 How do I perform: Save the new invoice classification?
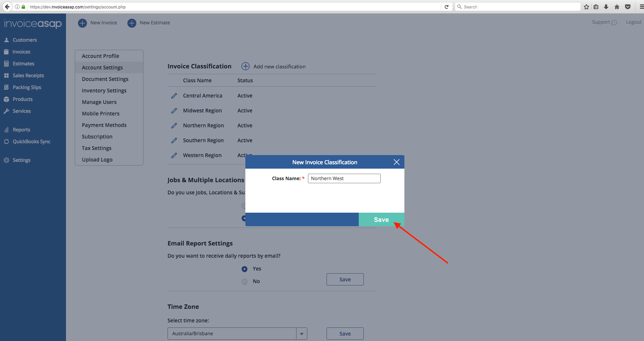(x=381, y=219)
